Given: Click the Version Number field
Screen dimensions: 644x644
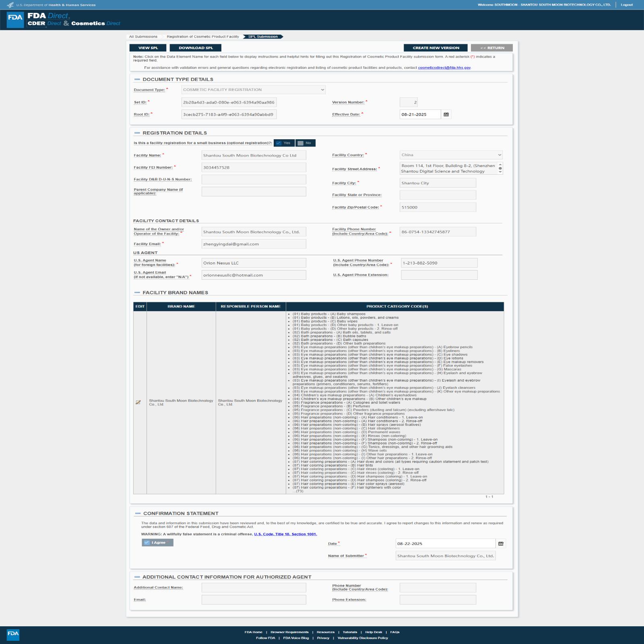Looking at the screenshot, I should pos(409,102).
